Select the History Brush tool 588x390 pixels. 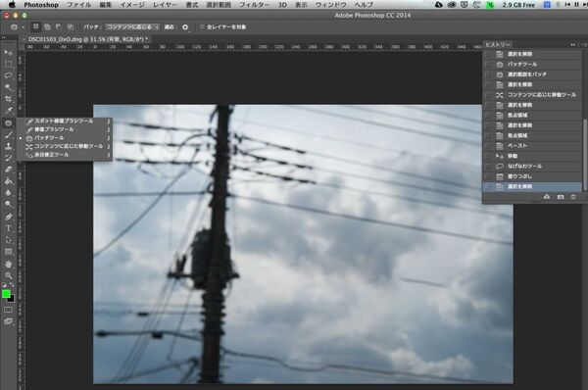pyautogui.click(x=8, y=158)
